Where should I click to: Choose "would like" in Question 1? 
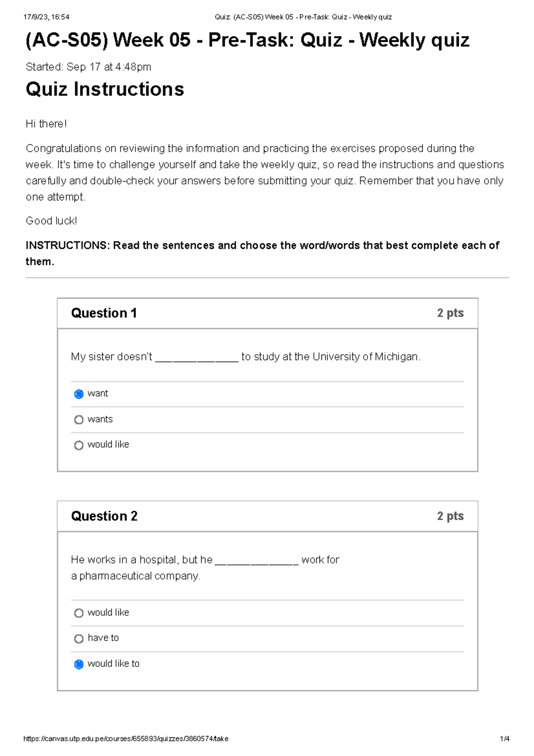click(79, 445)
